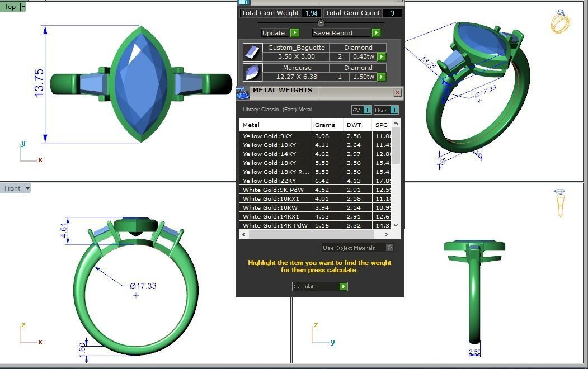Click the SPG column header
The height and width of the screenshot is (369, 588).
(382, 125)
